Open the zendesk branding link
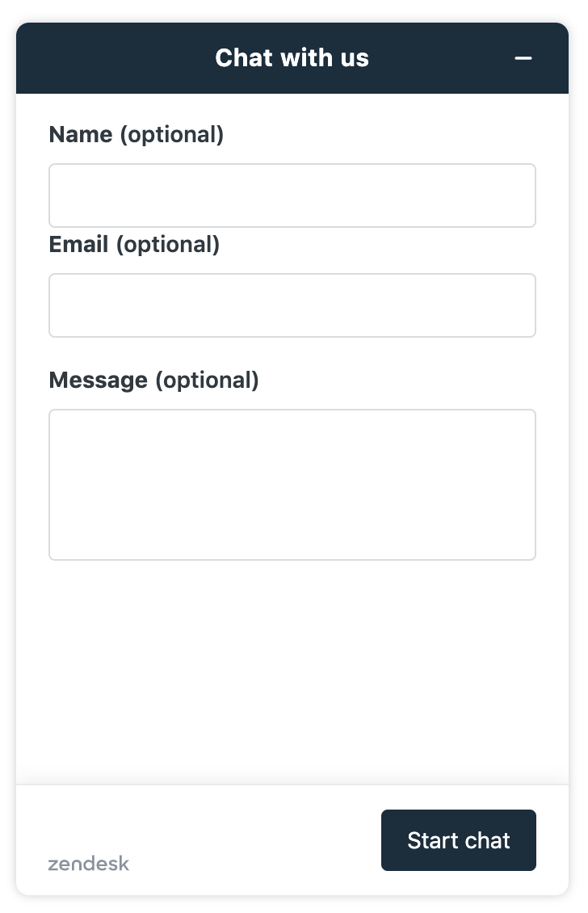The height and width of the screenshot is (913, 588). (89, 864)
